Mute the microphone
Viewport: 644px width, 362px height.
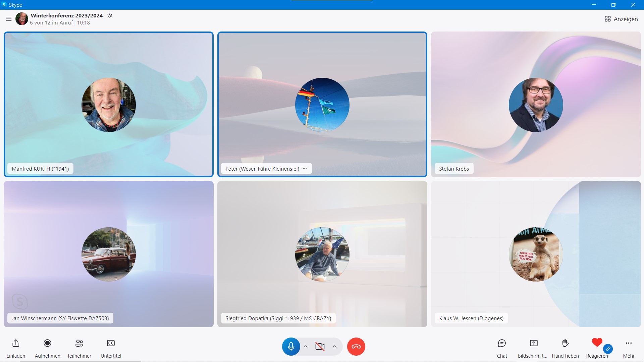click(291, 346)
